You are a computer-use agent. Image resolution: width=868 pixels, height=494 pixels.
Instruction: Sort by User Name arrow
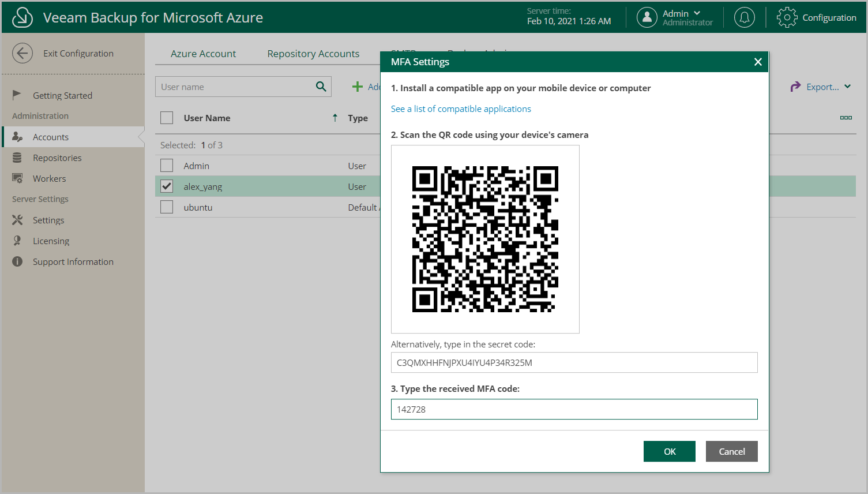[335, 118]
